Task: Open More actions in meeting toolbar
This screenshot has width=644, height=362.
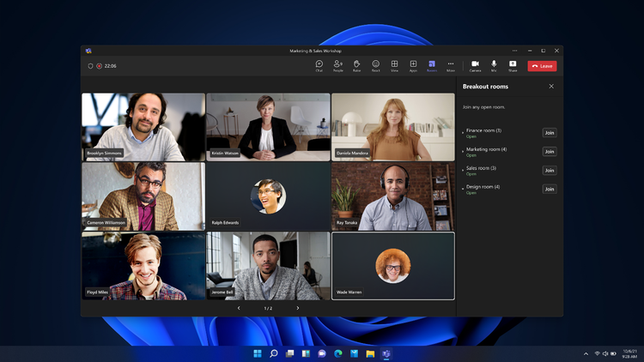Action: [451, 66]
